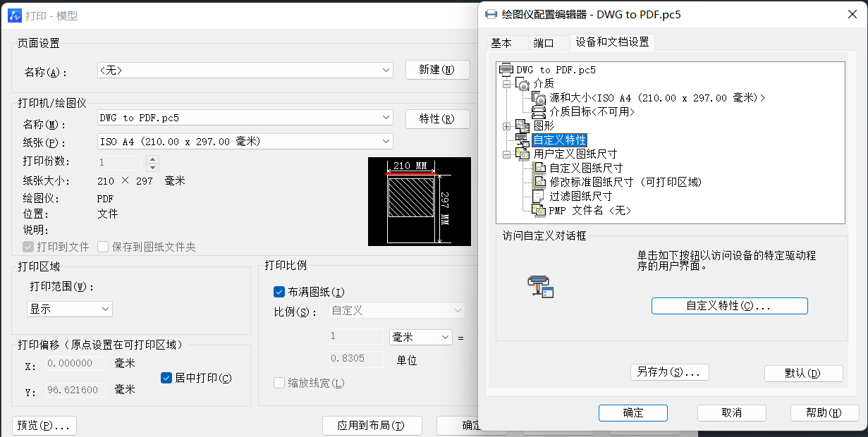This screenshot has height=437, width=868.
Task: Select the DWG to PDF.pc5 root tree row
Action: point(556,70)
